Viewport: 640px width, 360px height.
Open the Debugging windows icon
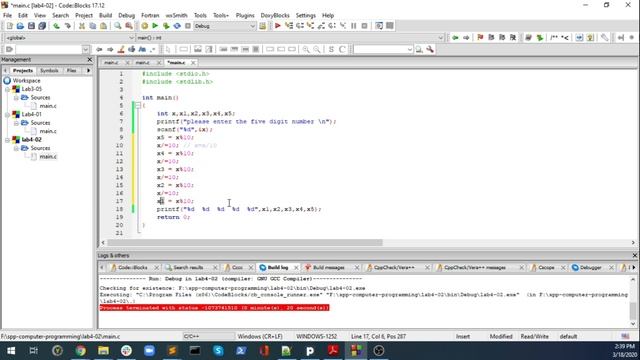click(379, 26)
